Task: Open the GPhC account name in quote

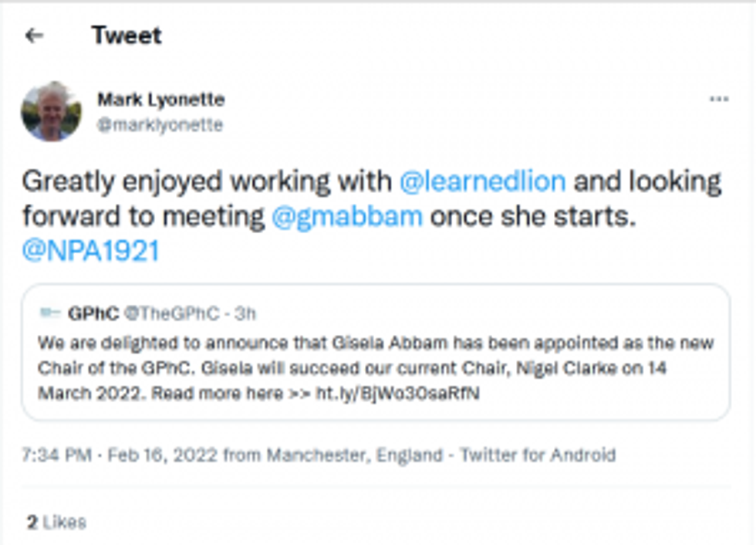Action: (93, 313)
